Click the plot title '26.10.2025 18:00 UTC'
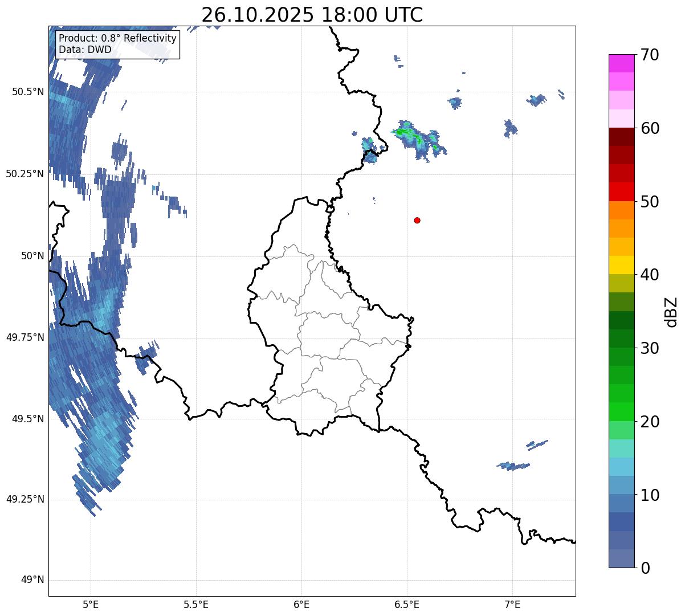 pyautogui.click(x=312, y=14)
